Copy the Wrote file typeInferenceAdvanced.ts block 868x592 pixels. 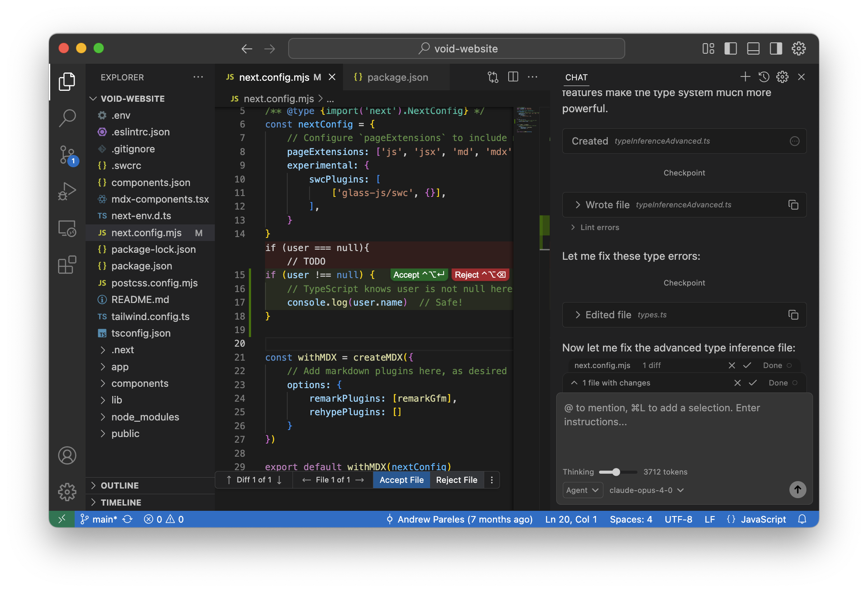pyautogui.click(x=793, y=205)
